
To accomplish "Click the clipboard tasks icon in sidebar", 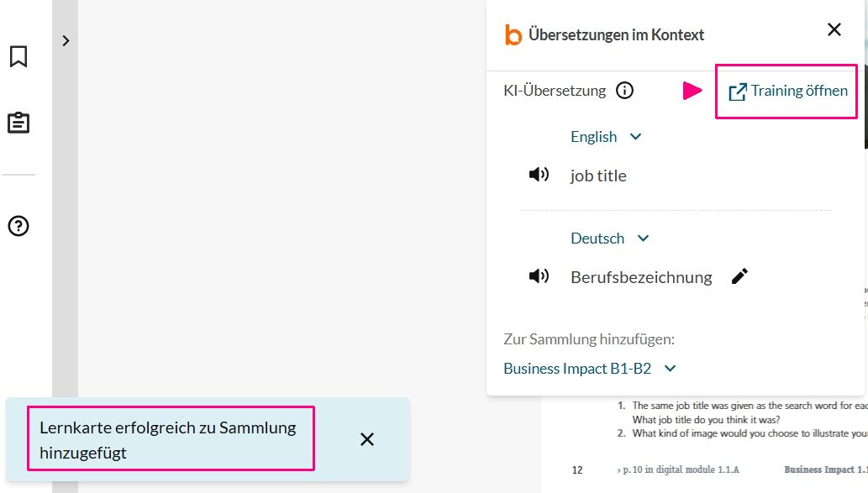I will (x=18, y=123).
